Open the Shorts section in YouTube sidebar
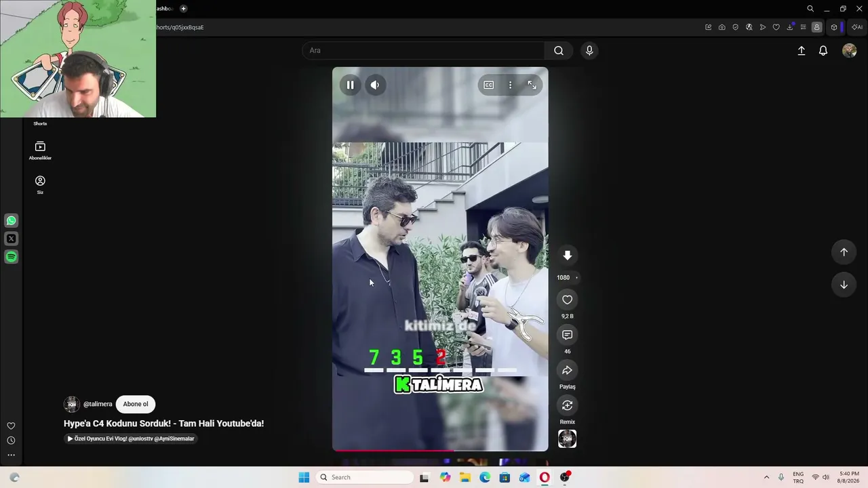 (40, 123)
